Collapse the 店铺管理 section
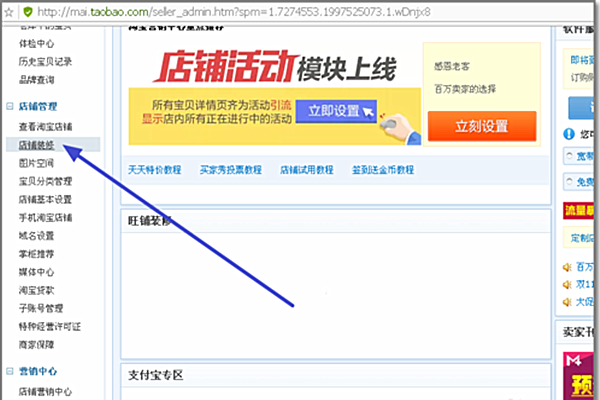 [10, 106]
